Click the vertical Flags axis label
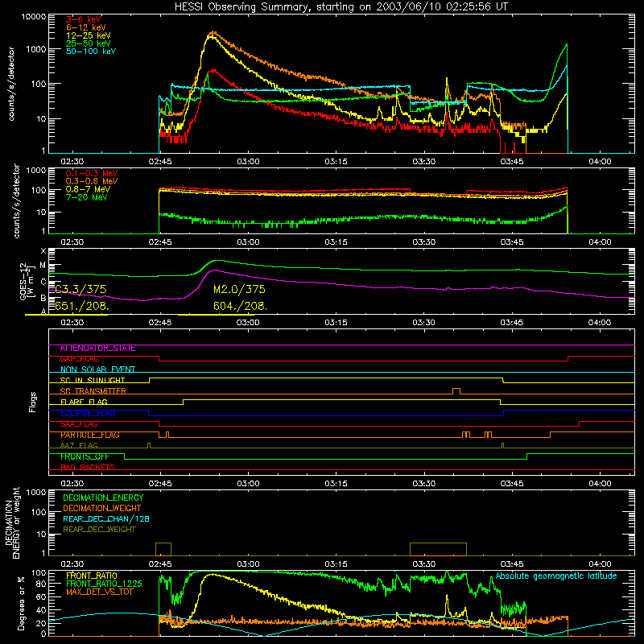Screen dimensions: 644x644 [x=32, y=402]
